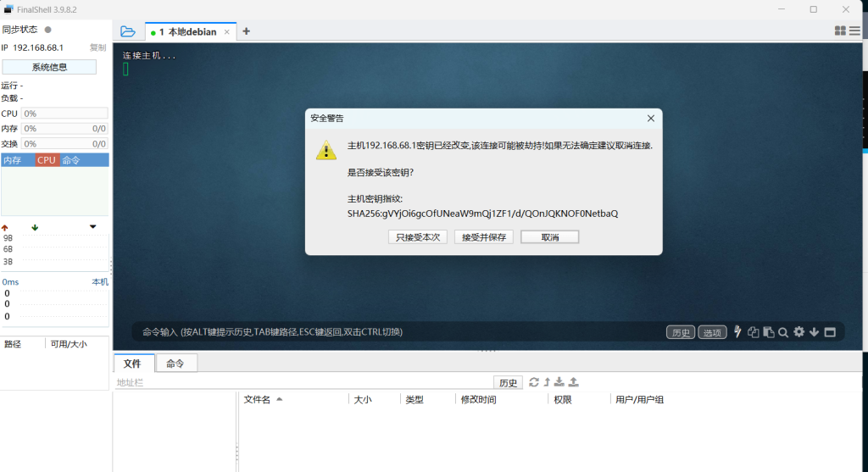Viewport: 868px width, 472px height.
Task: Click the copy icon in command bar
Action: 753,332
